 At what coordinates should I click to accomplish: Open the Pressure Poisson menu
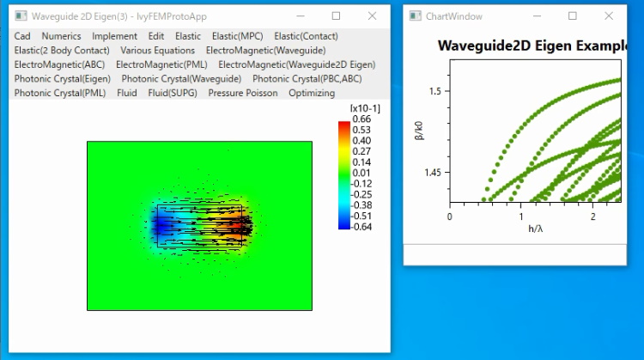[x=243, y=93]
